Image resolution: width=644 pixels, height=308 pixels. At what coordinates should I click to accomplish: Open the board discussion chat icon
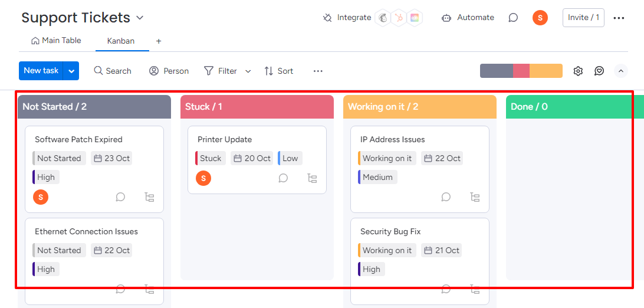pos(513,18)
